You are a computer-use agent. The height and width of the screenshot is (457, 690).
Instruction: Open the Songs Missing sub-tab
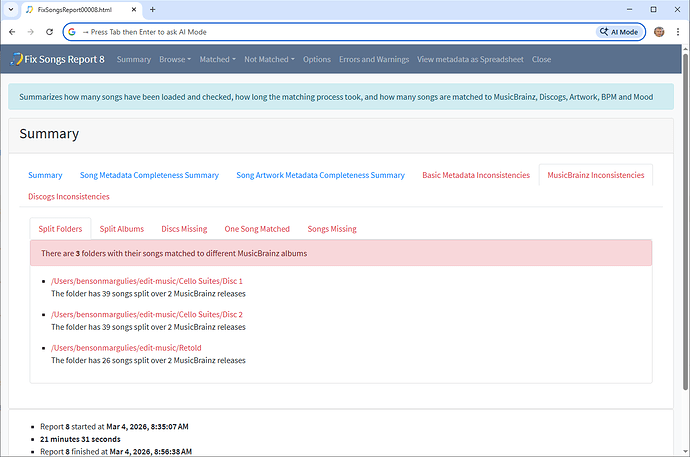331,229
